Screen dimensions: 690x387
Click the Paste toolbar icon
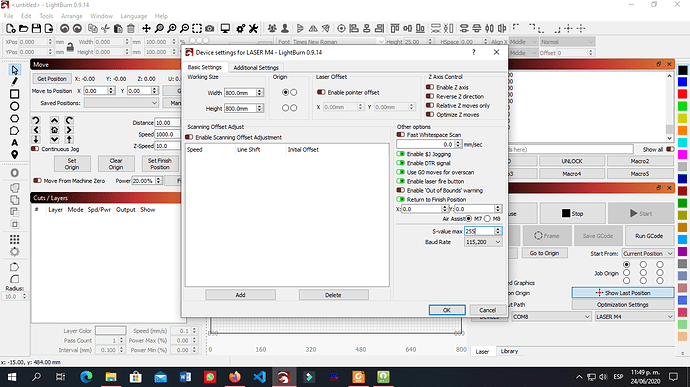(118, 29)
